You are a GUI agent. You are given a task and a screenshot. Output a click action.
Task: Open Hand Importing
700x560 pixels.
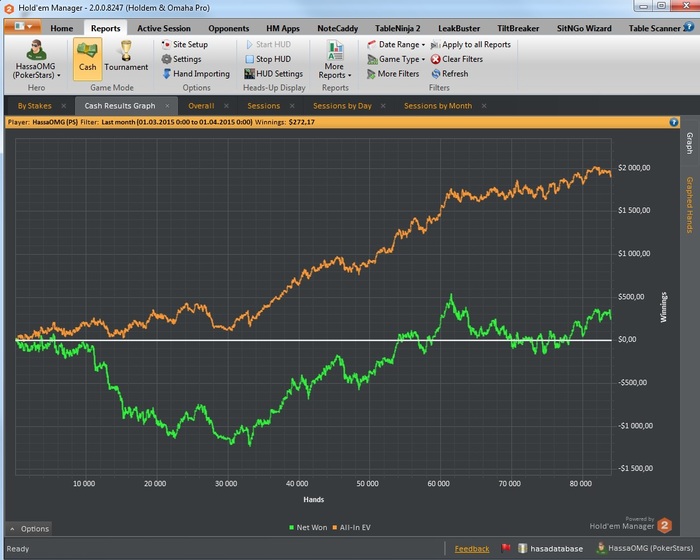pos(196,74)
